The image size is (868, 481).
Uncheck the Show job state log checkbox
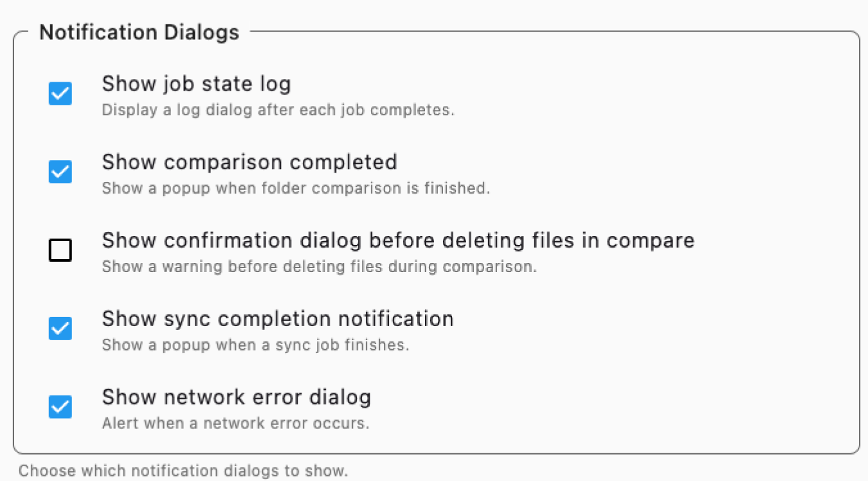(x=60, y=93)
